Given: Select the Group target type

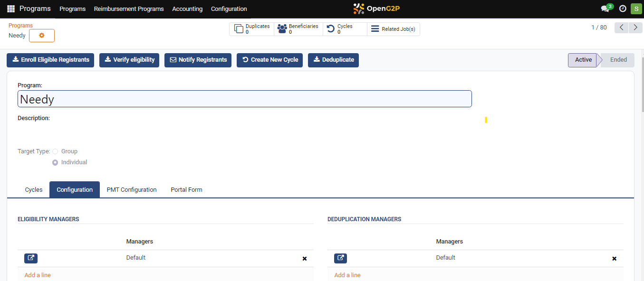Looking at the screenshot, I should coord(55,151).
